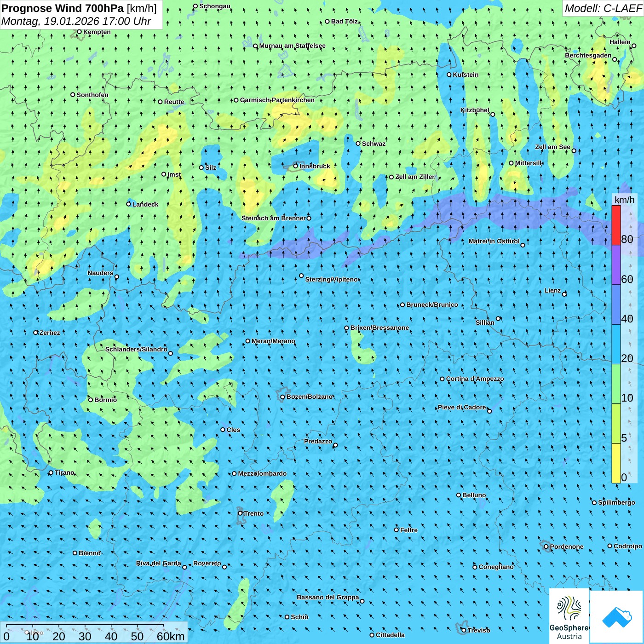
Task: Click the Reutte label
Action: 174,102
